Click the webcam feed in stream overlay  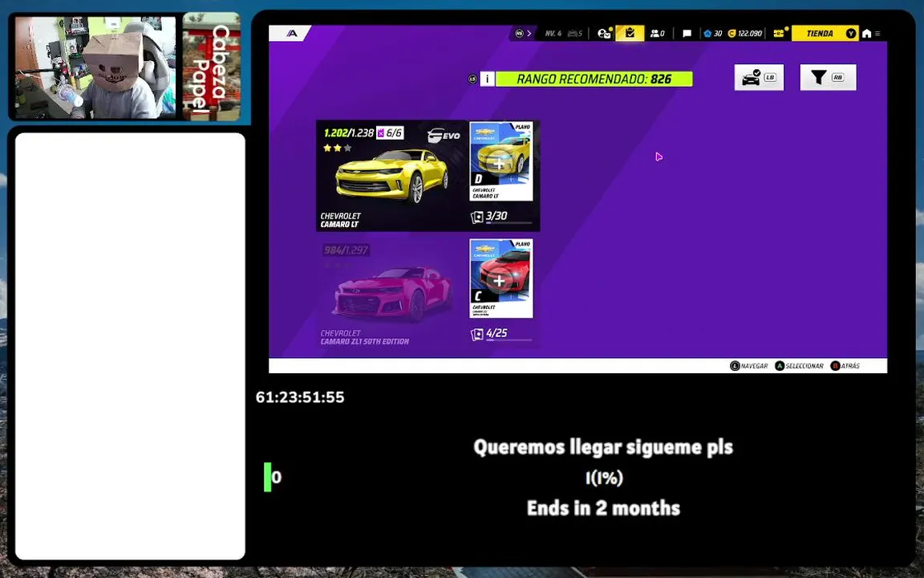point(95,67)
